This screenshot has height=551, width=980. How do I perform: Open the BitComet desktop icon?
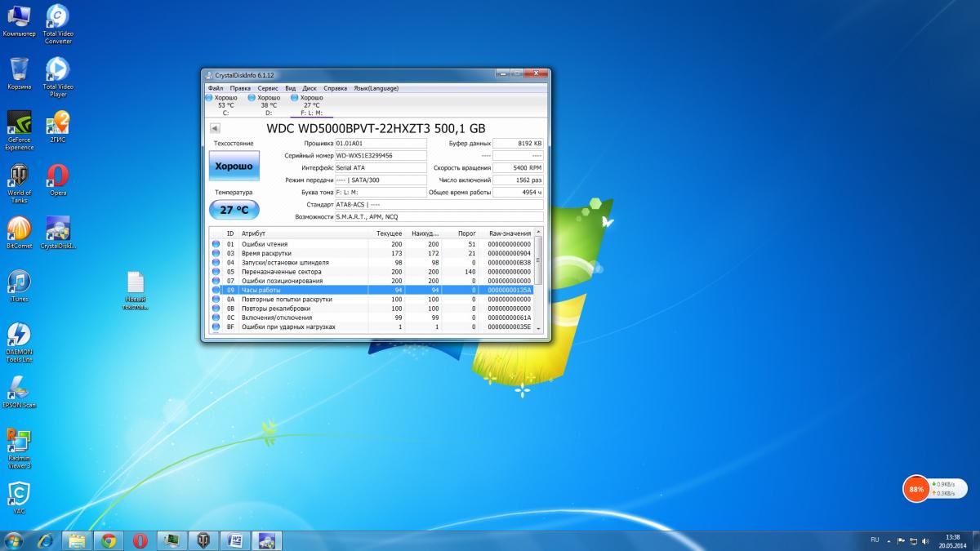click(19, 232)
